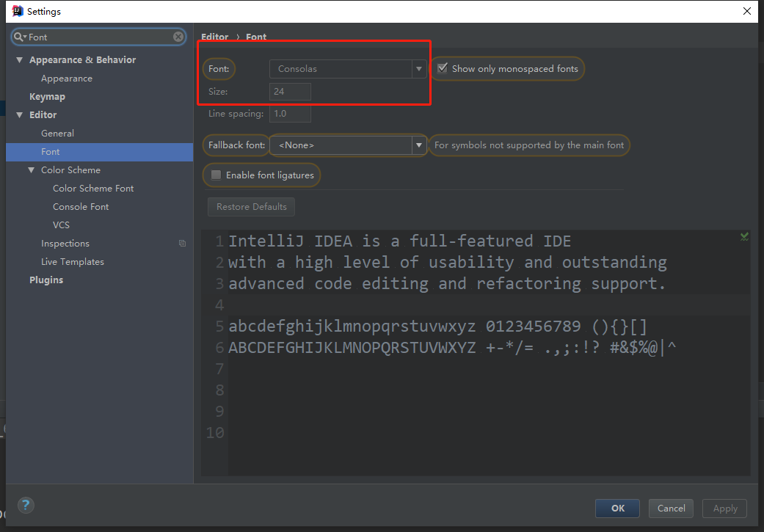Close the Settings dialog window

747,11
